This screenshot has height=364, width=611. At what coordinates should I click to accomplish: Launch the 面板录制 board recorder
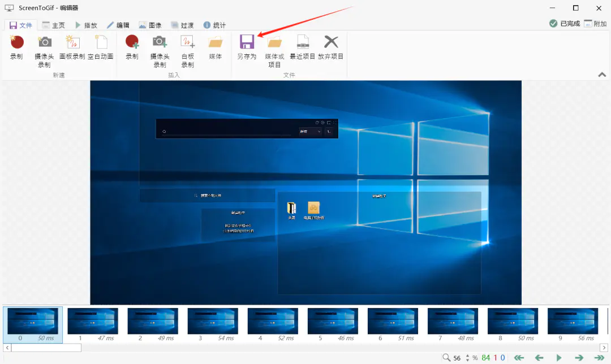[72, 47]
